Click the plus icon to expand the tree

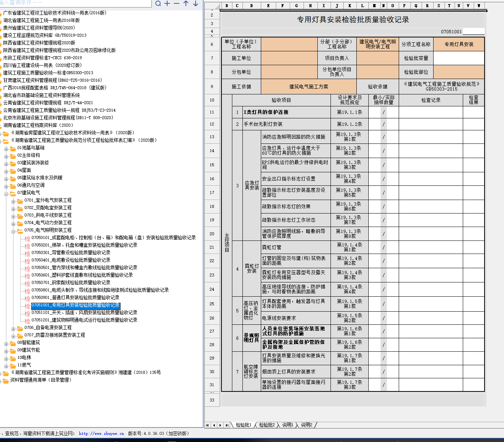(167, 3)
